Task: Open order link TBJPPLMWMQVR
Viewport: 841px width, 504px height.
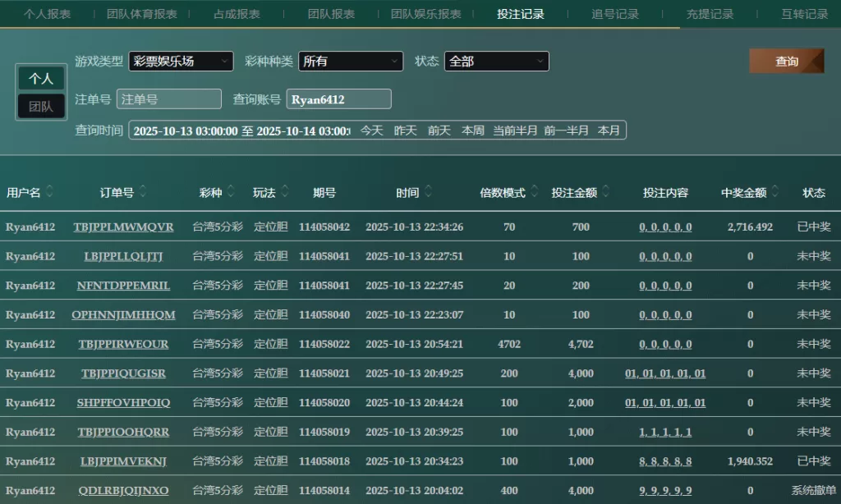Action: click(x=123, y=227)
